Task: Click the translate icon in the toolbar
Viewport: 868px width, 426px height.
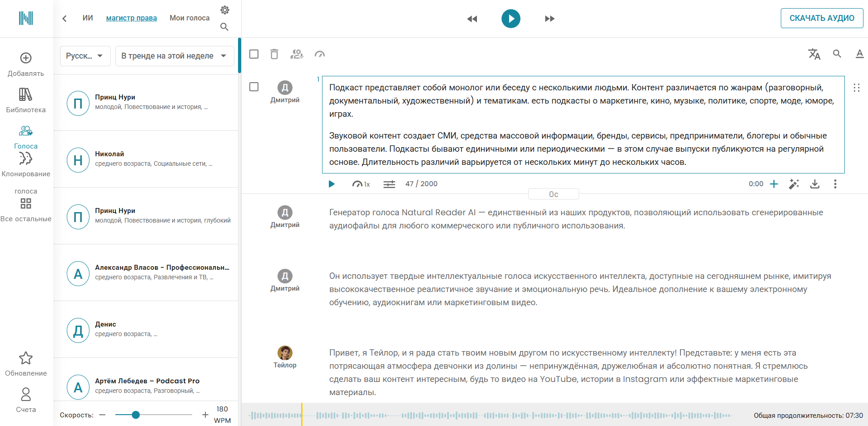Action: click(x=814, y=54)
